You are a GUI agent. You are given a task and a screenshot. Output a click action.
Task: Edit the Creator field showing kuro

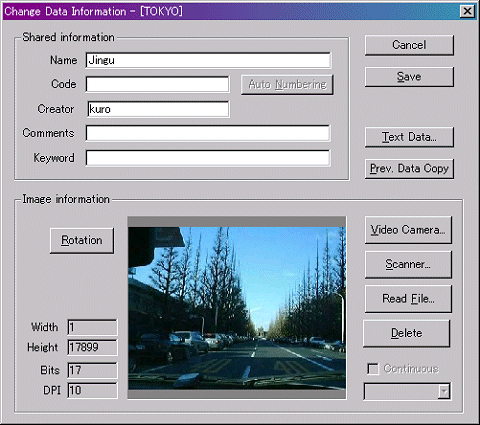pyautogui.click(x=158, y=109)
